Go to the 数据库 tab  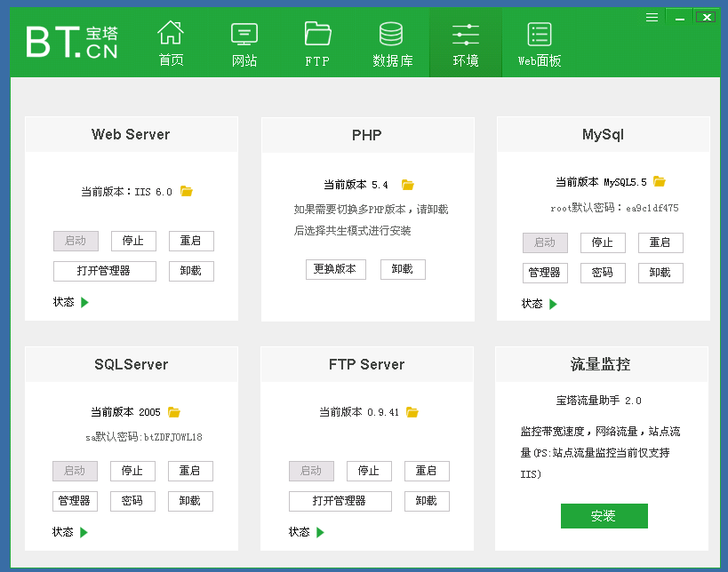pos(392,44)
